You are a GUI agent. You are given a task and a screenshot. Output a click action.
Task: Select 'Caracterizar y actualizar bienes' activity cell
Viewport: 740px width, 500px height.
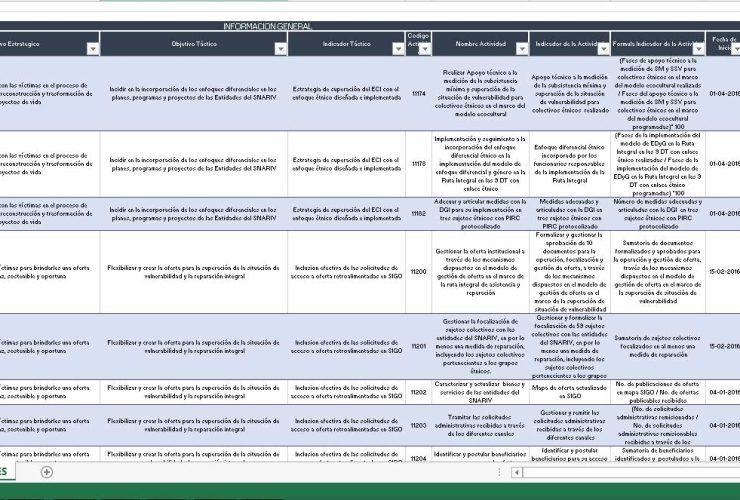[x=480, y=392]
